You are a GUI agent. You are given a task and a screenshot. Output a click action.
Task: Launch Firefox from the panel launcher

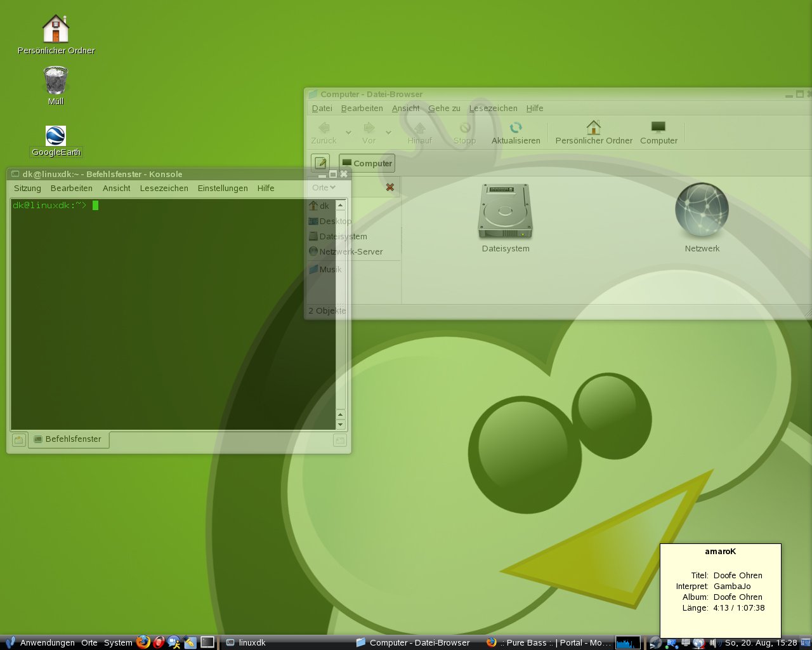pyautogui.click(x=143, y=642)
